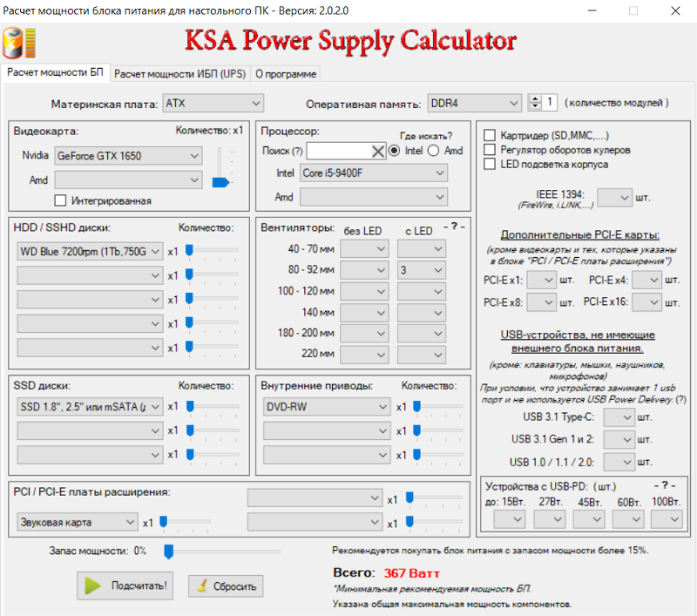Click the Вентиляторы help question mark
Screen dimensions: 697x616
coord(454,227)
